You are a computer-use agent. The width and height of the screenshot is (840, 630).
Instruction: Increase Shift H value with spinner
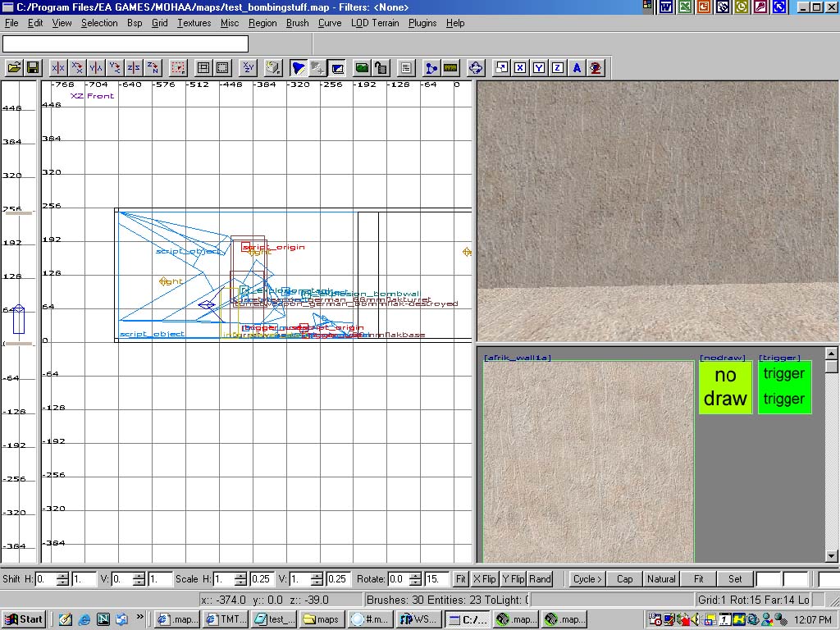coord(62,575)
